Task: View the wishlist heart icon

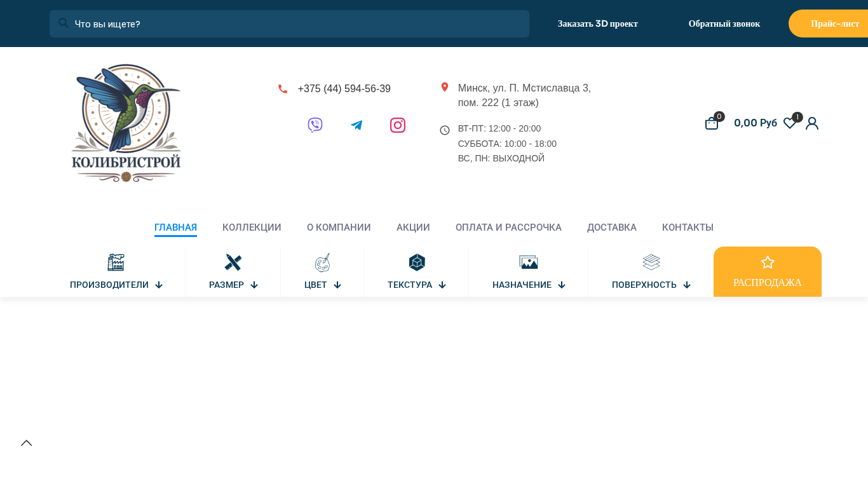Action: (x=790, y=123)
